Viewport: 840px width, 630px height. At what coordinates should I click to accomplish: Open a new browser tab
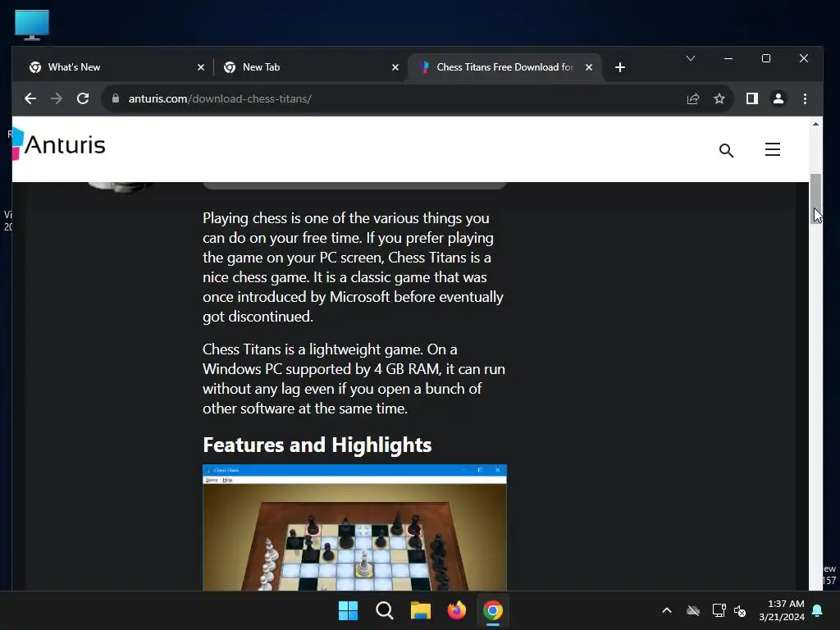click(x=620, y=67)
